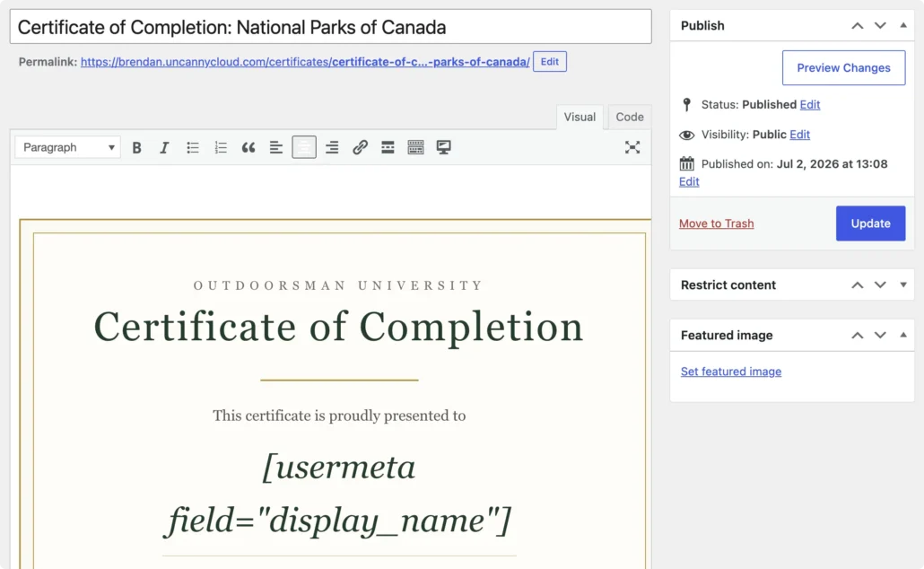Click the monitor icon in toolbar
Screen dimensions: 924x569
coord(444,147)
